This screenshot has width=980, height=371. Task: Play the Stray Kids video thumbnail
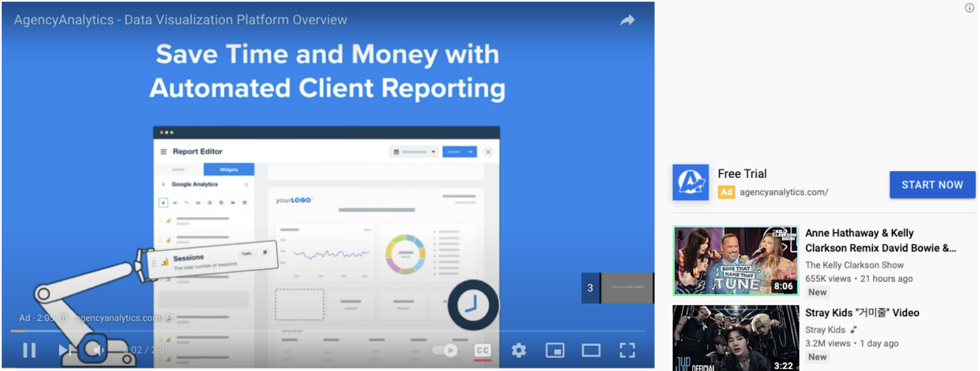pyautogui.click(x=735, y=337)
